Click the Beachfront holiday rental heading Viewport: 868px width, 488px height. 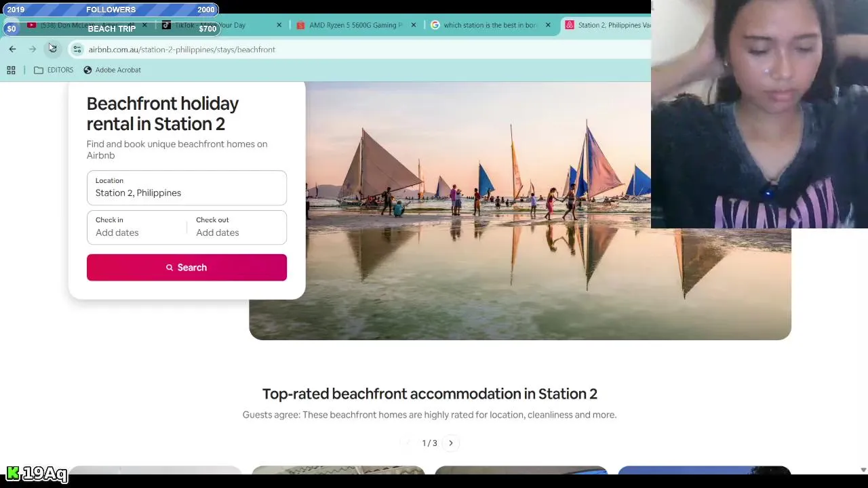(x=163, y=114)
